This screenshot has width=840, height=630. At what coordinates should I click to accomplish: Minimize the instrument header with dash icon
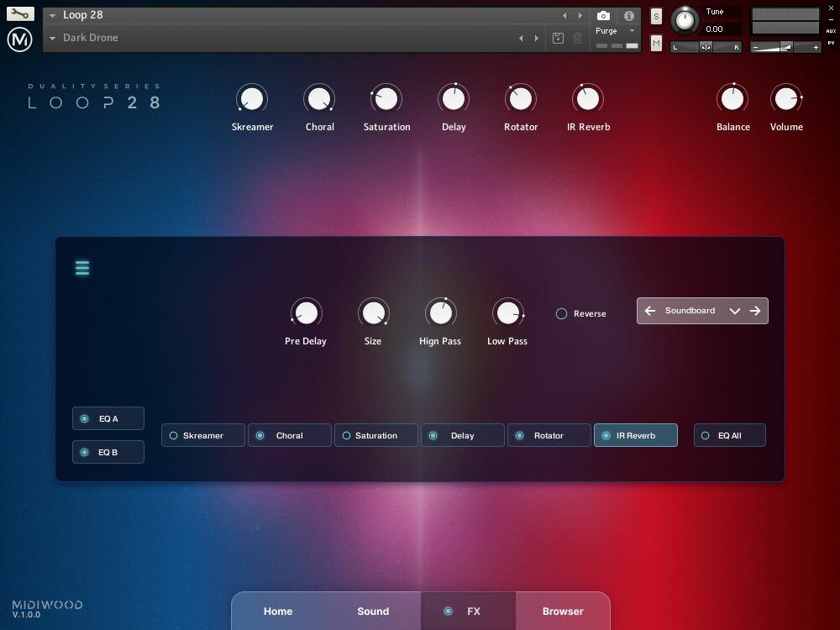[x=831, y=20]
